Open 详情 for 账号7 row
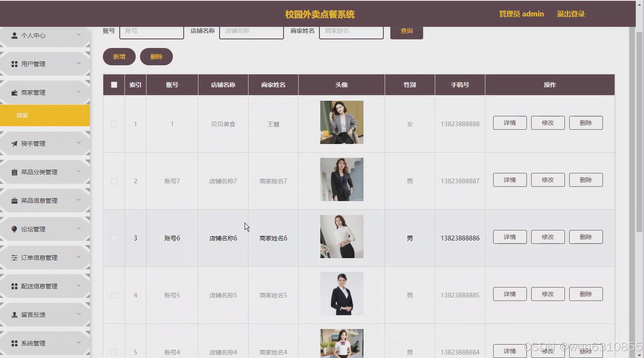 point(510,180)
